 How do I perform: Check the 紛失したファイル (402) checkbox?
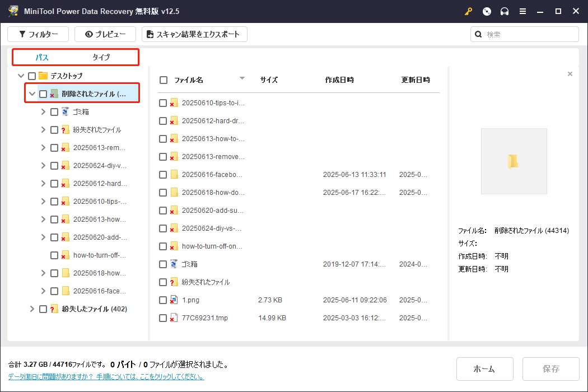(x=43, y=309)
